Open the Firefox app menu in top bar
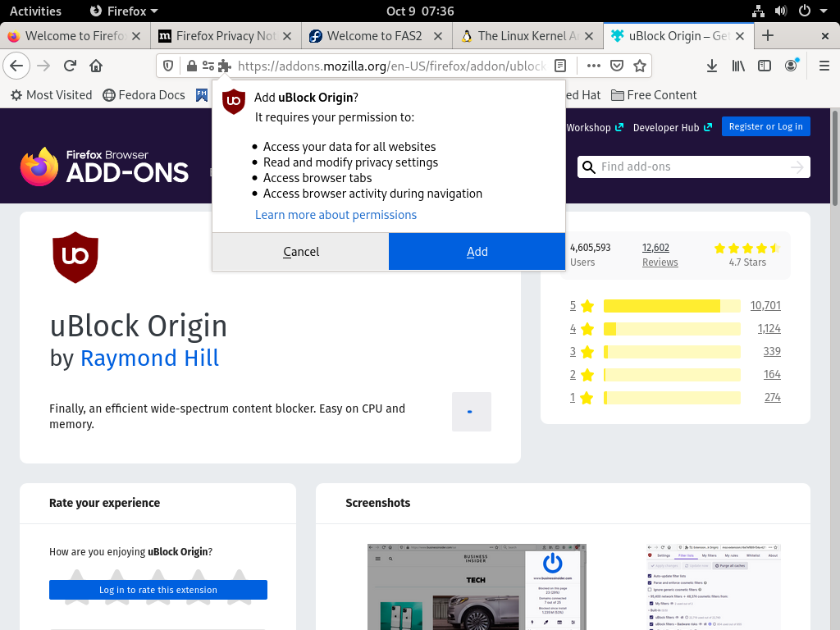Screen dimensions: 840x630 click(x=124, y=11)
